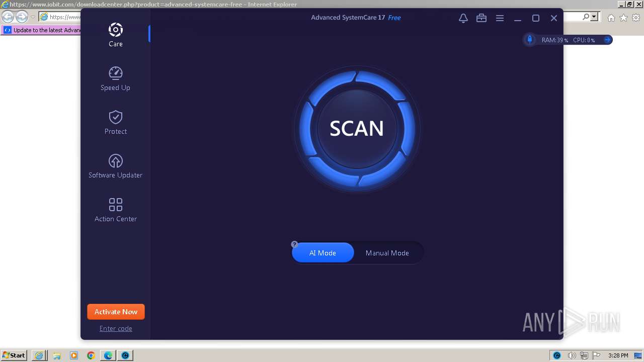Open Windows Start menu
Image resolution: width=644 pixels, height=362 pixels.
coord(14,355)
